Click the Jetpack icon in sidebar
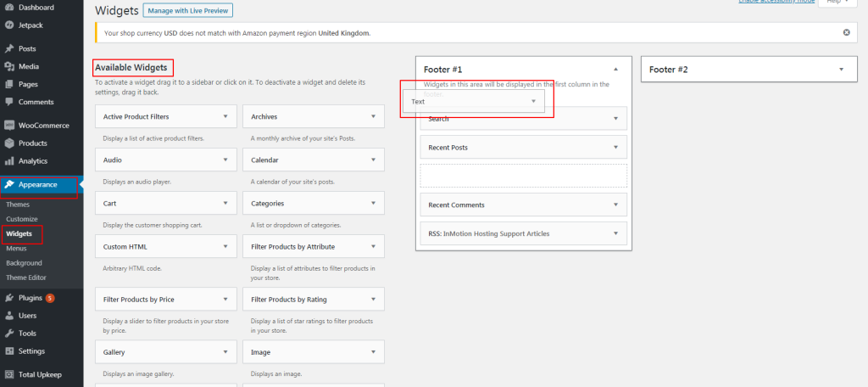Screen dimensions: 868x387 point(9,25)
